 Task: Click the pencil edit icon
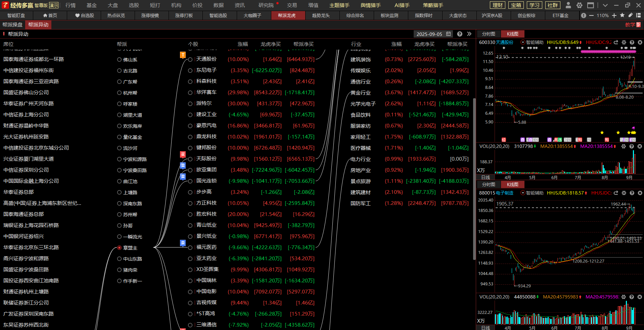point(630,15)
